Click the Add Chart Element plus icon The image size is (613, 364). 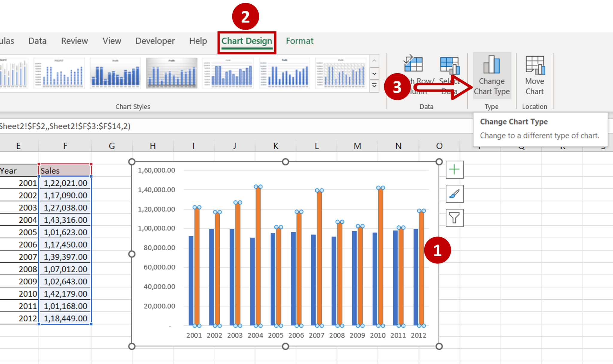[x=454, y=169]
